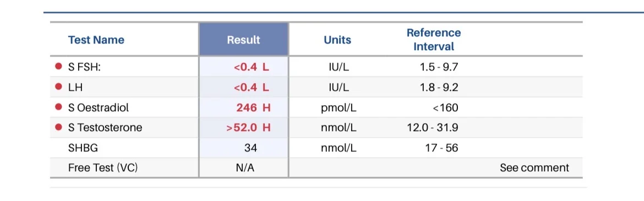Select the Result column header
This screenshot has height=201, width=644.
point(243,40)
